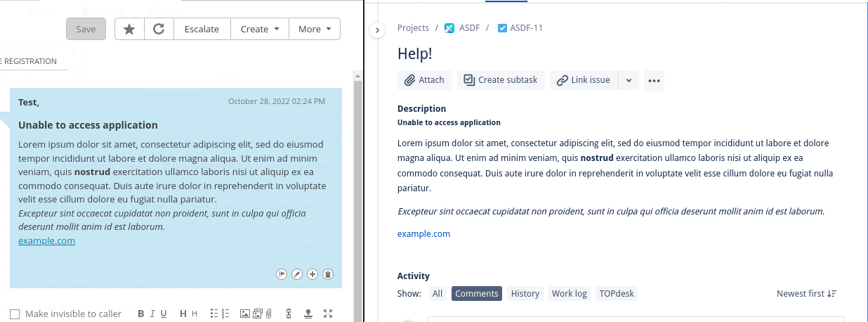Insert a bulleted list in editor
Image resolution: width=868 pixels, height=322 pixels.
(x=212, y=314)
